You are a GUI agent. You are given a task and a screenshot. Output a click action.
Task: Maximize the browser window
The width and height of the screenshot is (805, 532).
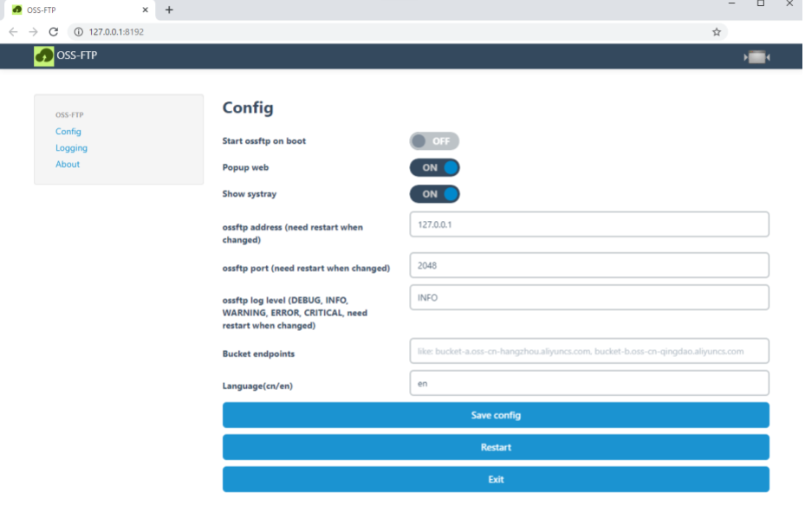point(761,3)
